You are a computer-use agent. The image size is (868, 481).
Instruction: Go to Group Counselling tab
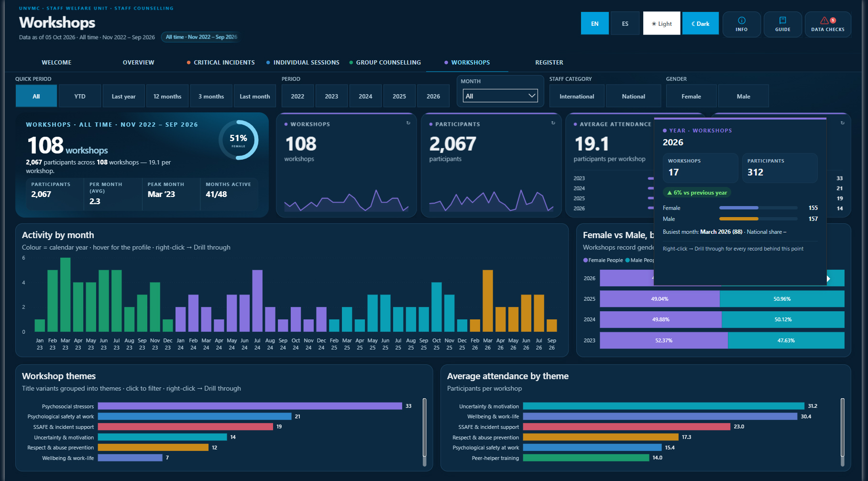[x=385, y=63]
